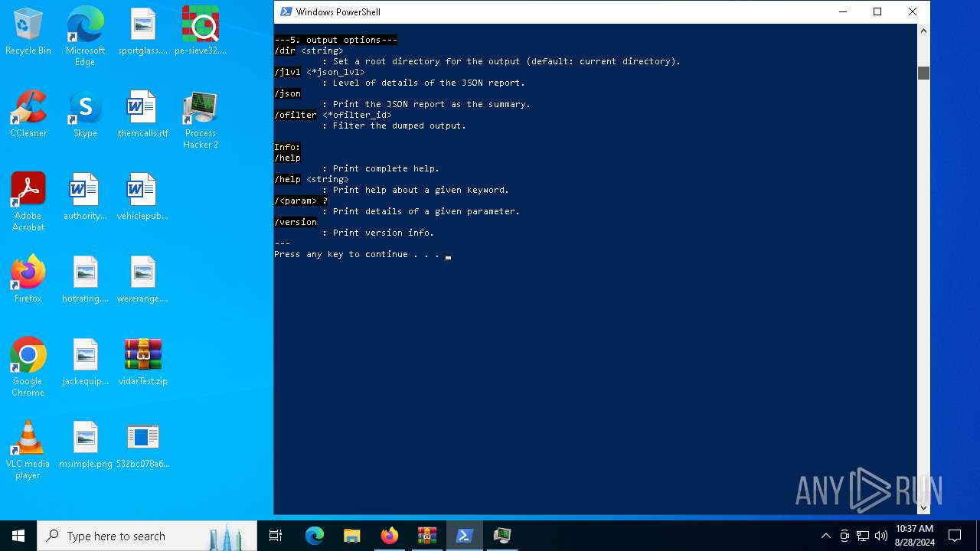Screen dimensions: 980x551
Task: Open Skype desktop shortcut
Action: pos(85,115)
